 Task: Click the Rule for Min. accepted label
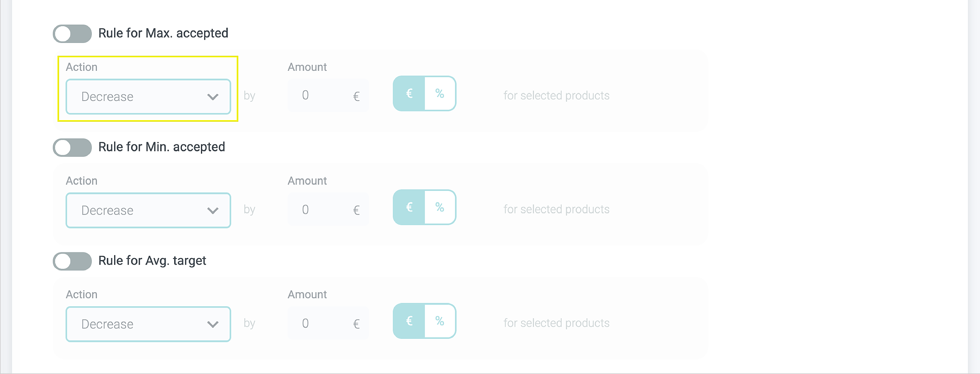pos(162,147)
